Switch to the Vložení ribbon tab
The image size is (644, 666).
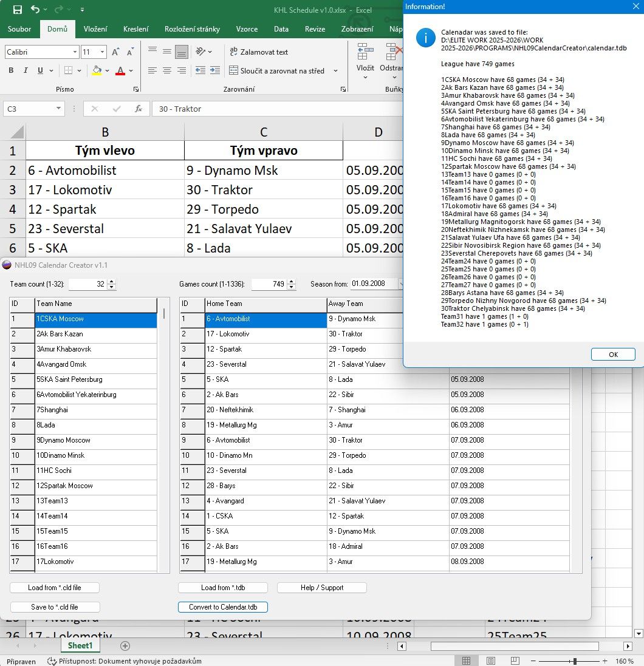click(x=95, y=29)
